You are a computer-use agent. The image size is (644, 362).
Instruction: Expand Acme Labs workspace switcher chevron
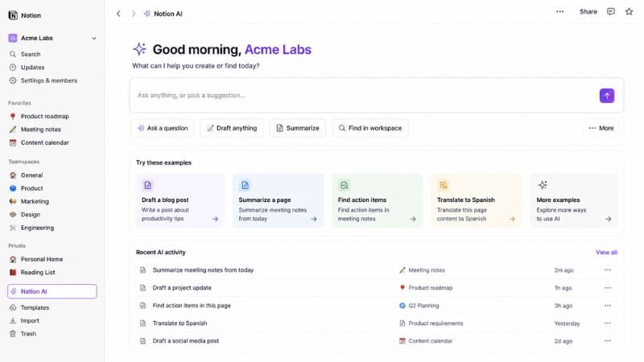[94, 38]
